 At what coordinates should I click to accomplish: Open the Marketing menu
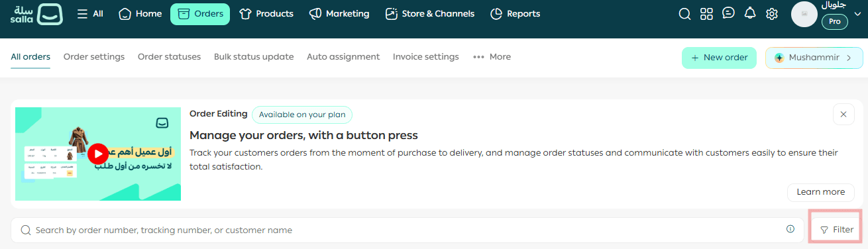tap(340, 14)
